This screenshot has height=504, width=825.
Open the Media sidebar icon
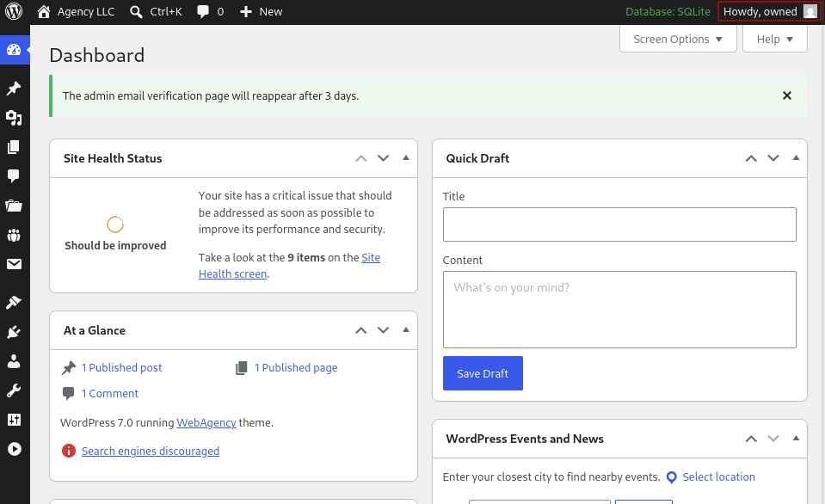point(14,118)
